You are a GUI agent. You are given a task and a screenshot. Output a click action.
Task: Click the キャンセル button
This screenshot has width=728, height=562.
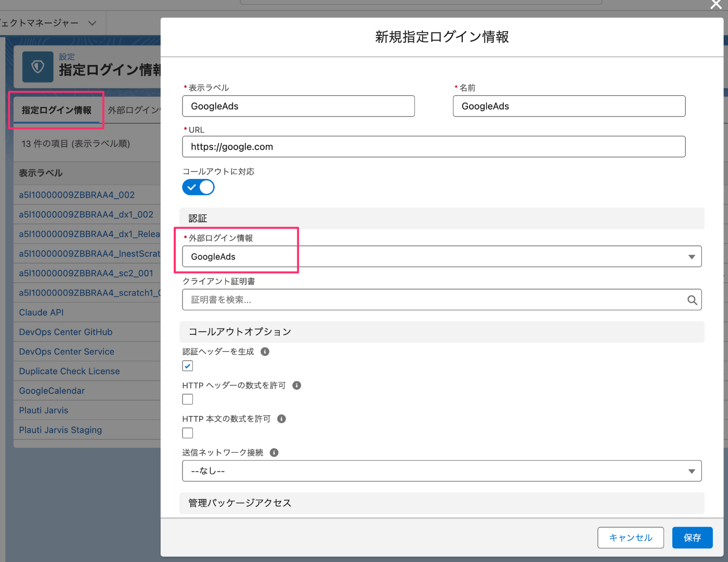coord(631,538)
